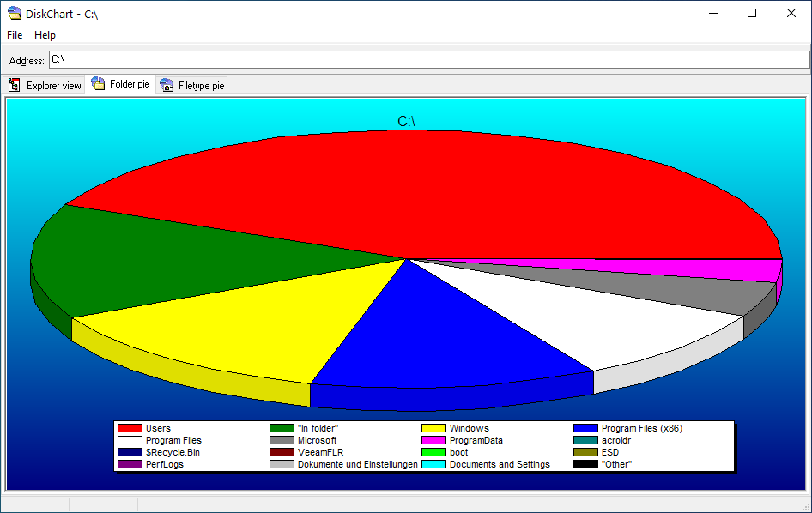Click the "$Recycle.Bin" legend label
812x513 pixels.
(173, 452)
